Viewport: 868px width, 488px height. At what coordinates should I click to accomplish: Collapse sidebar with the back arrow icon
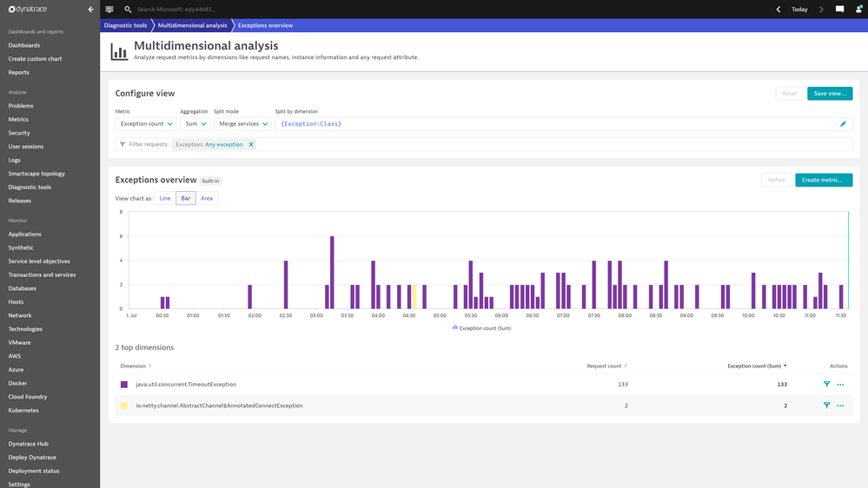coord(90,10)
